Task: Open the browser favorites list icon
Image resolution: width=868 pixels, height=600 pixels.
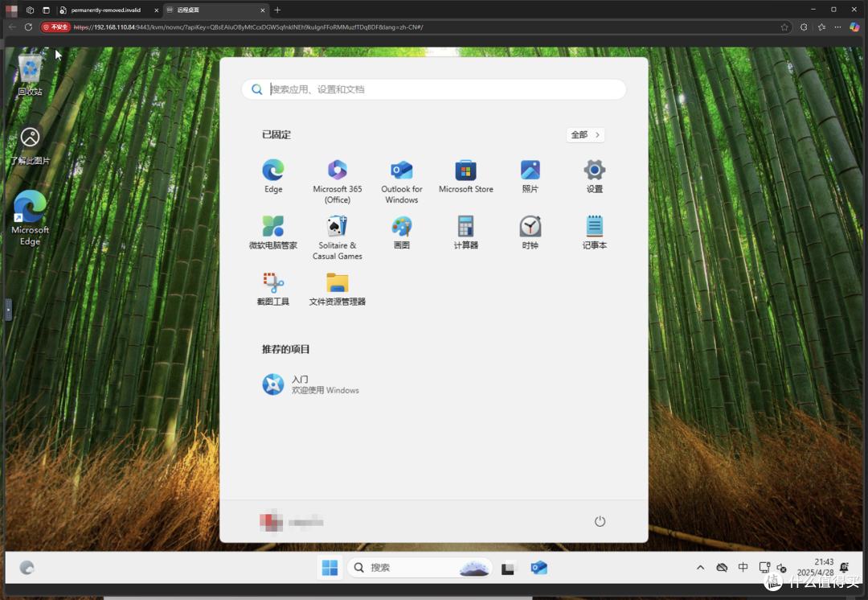Action: coord(821,27)
